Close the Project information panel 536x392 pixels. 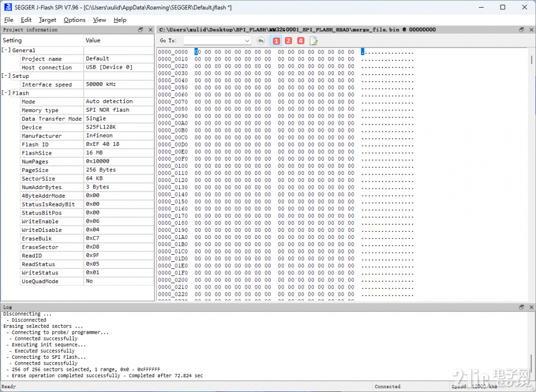[x=150, y=30]
